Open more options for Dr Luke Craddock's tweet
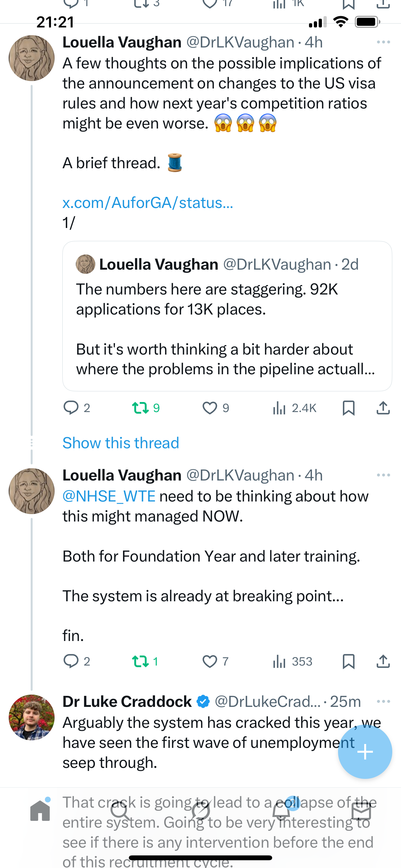The height and width of the screenshot is (868, 401). [384, 702]
